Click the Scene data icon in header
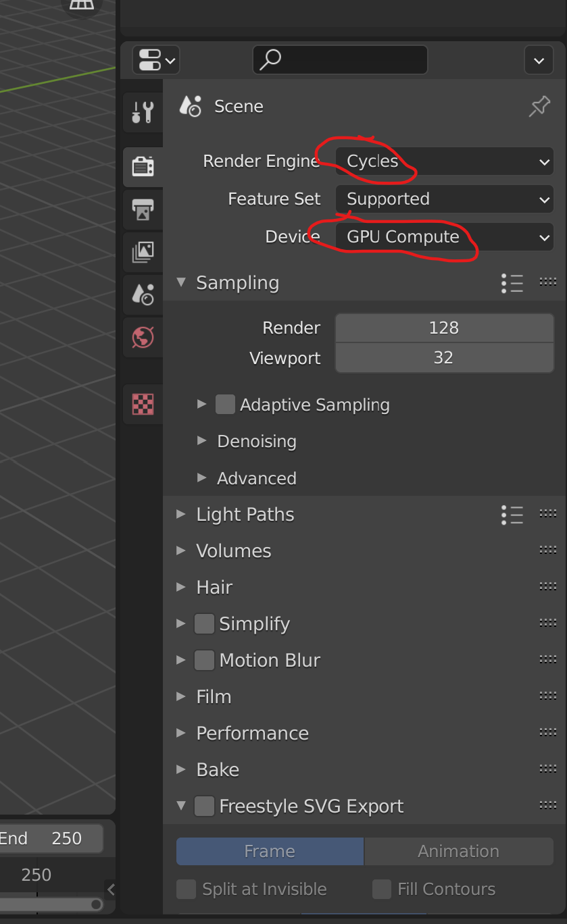567x924 pixels. [x=191, y=106]
